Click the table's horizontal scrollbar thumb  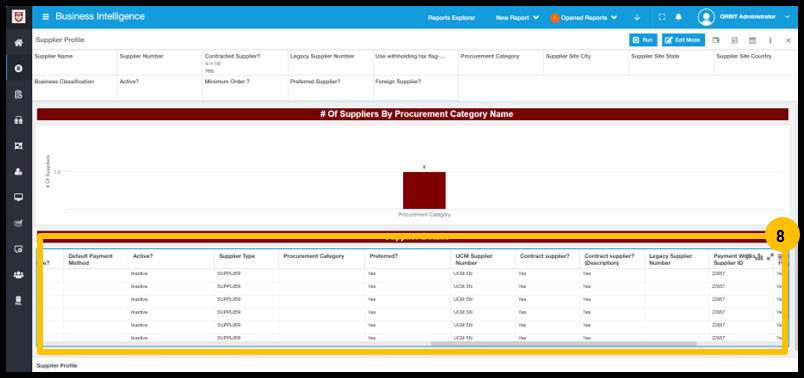click(564, 344)
